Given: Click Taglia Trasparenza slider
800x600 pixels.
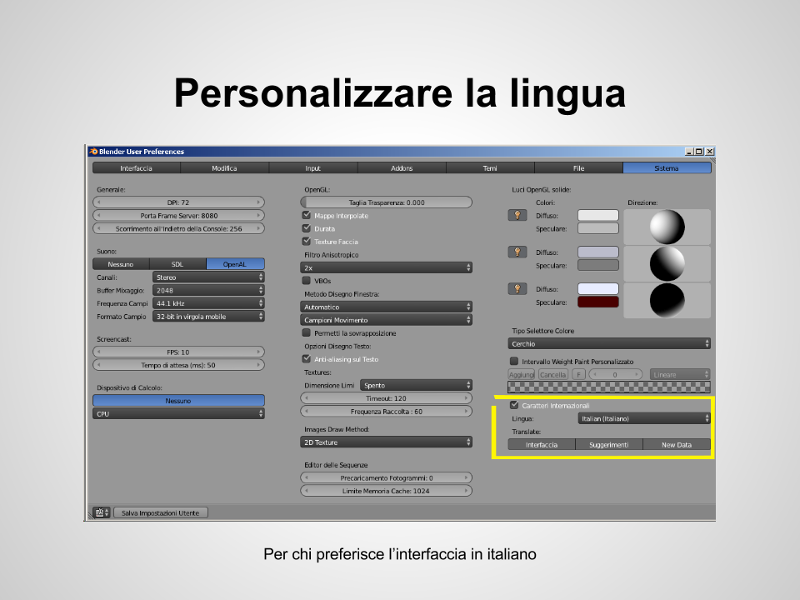Looking at the screenshot, I should pos(386,202).
